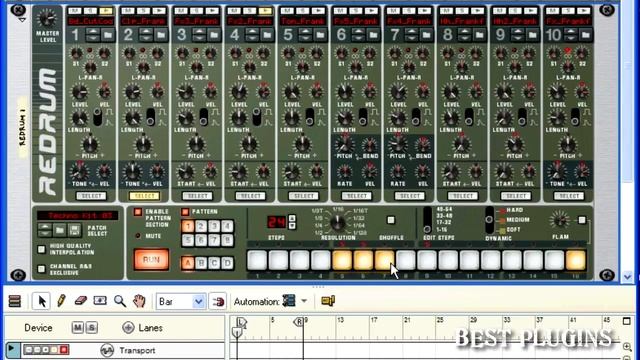Step patch with Patch Select arrows

[45, 231]
